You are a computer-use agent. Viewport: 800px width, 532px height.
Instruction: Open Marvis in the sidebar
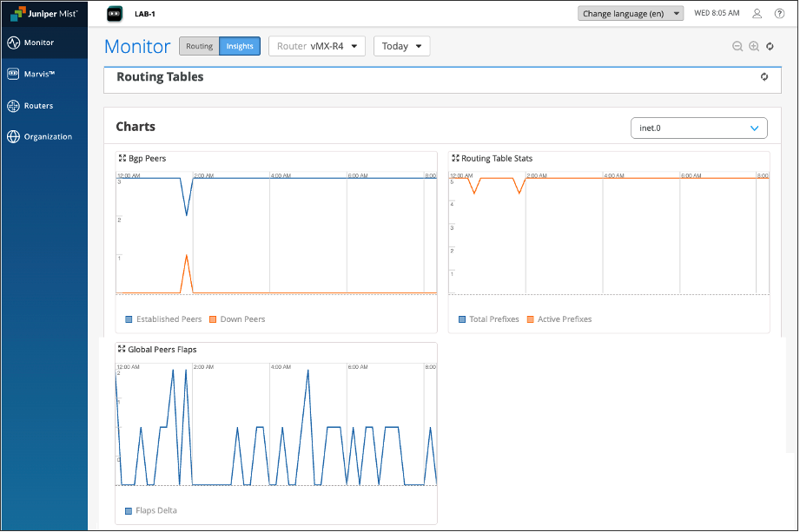[x=39, y=74]
